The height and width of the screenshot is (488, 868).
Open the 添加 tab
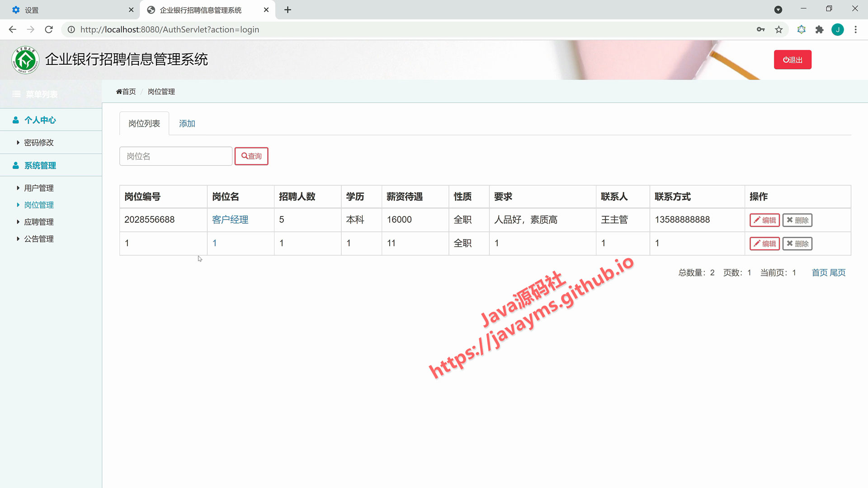[x=187, y=123]
